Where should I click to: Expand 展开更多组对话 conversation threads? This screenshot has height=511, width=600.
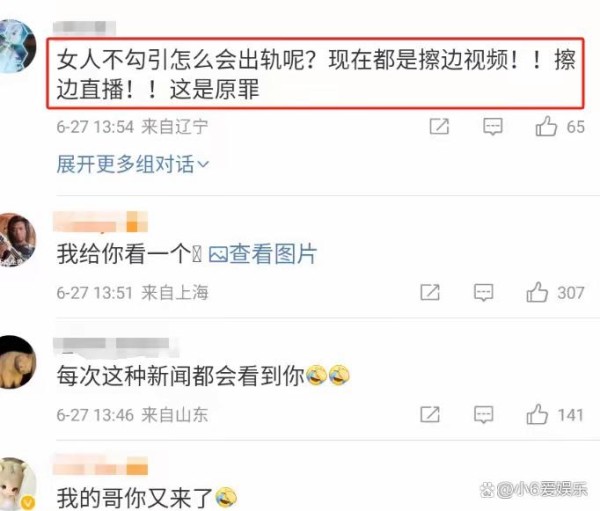[133, 164]
